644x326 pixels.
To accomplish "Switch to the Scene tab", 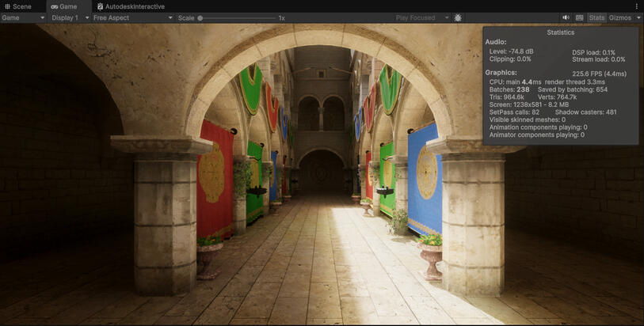I will coord(21,6).
